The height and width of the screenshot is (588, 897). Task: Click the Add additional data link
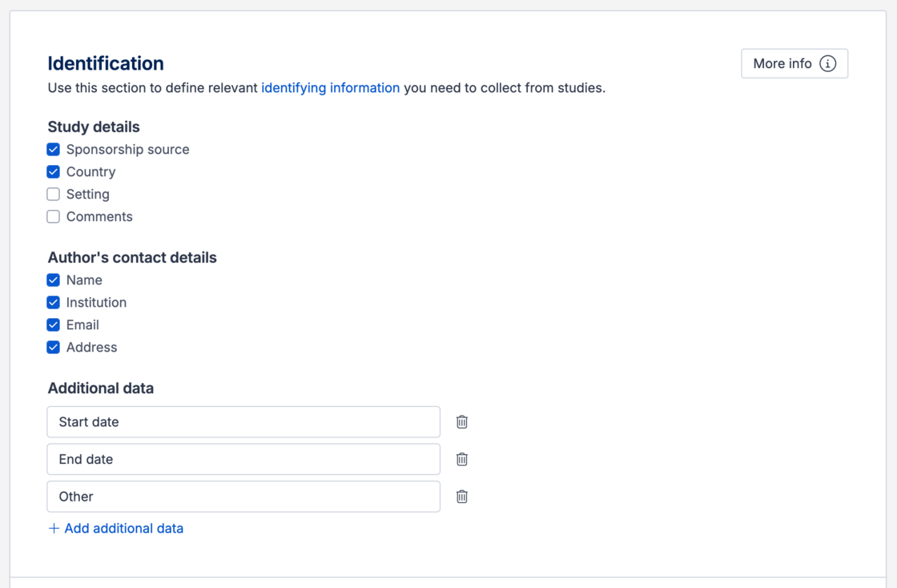tap(115, 529)
